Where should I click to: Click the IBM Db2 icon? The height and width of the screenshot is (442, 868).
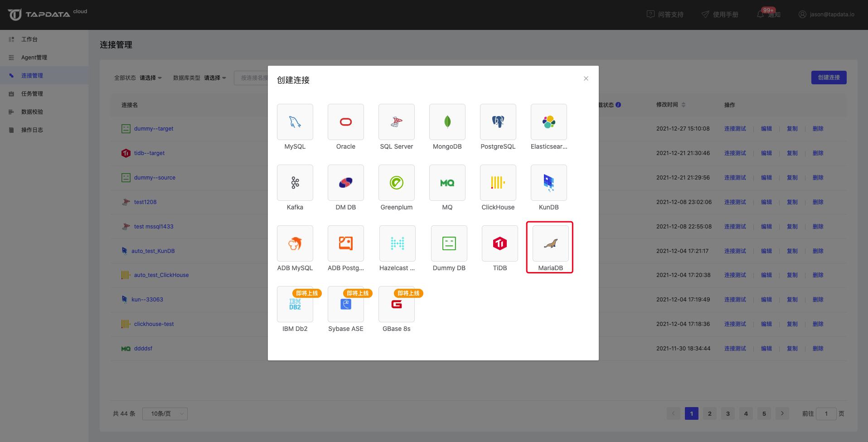(x=295, y=304)
